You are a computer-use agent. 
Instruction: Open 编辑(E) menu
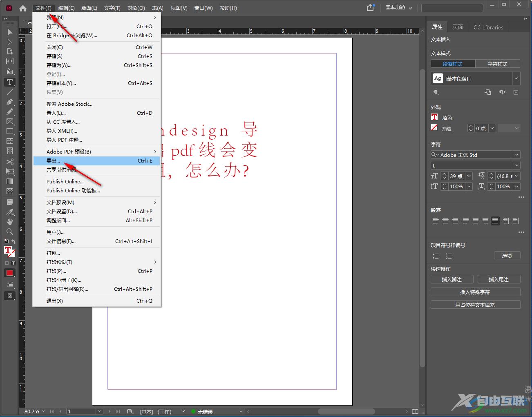[x=66, y=8]
